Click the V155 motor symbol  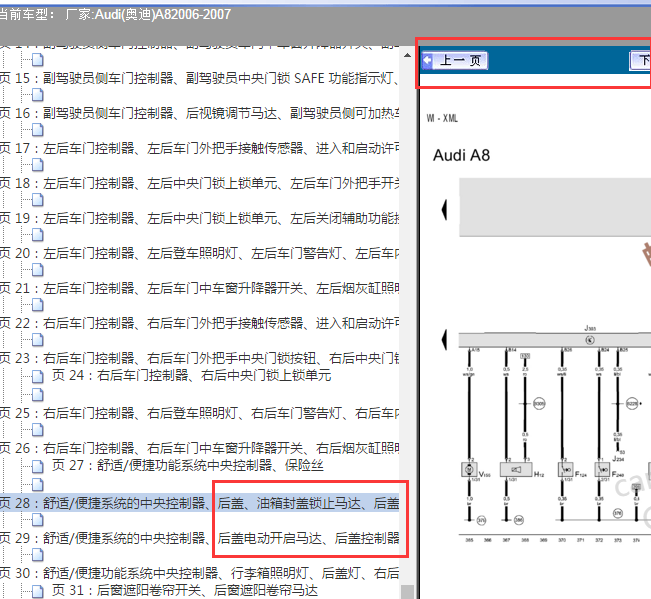point(469,470)
